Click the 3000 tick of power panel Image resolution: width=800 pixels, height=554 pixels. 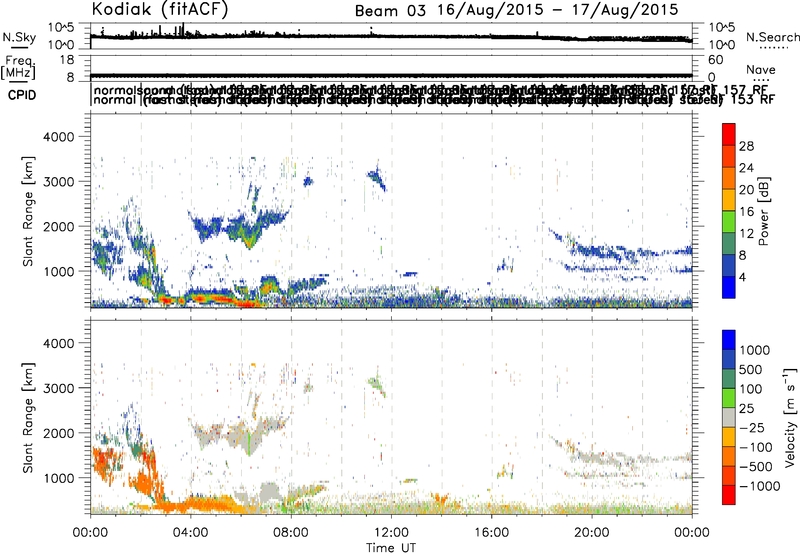(57, 182)
